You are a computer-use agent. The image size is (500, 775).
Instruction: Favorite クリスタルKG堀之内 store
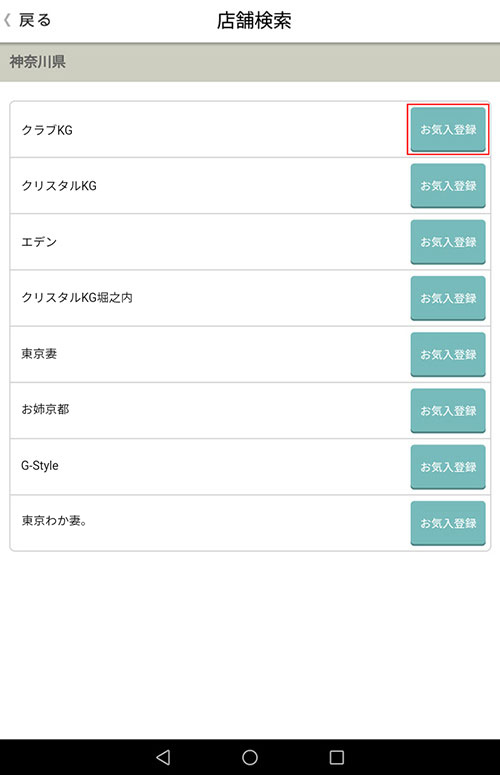tap(448, 298)
